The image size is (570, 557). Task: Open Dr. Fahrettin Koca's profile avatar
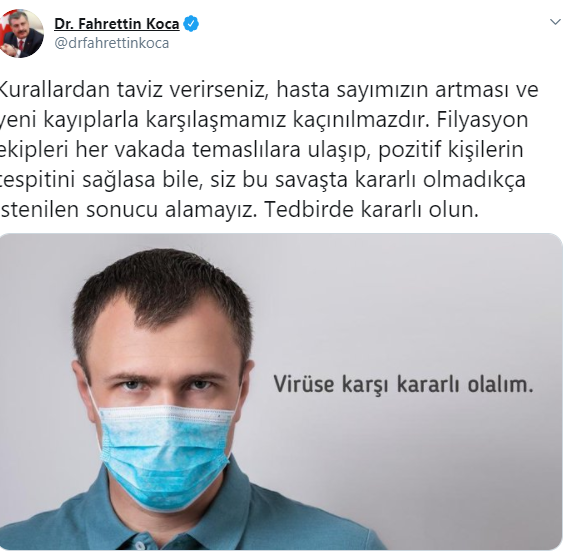(21, 33)
